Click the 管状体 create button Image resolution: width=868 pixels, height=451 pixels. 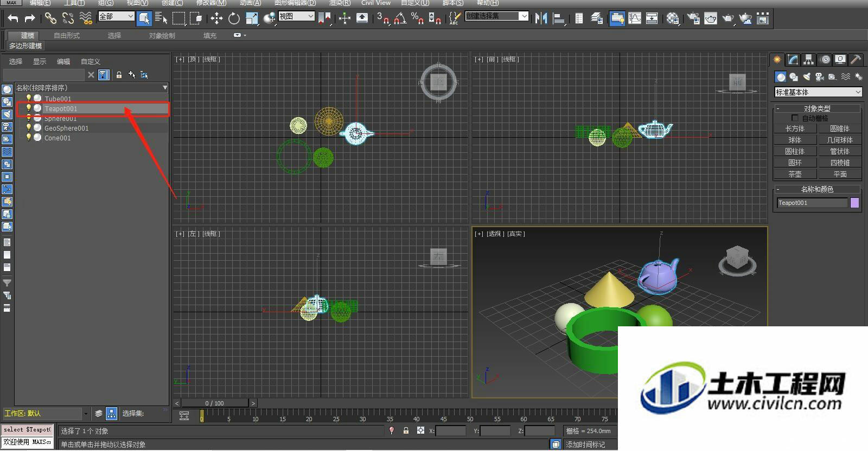click(x=839, y=151)
